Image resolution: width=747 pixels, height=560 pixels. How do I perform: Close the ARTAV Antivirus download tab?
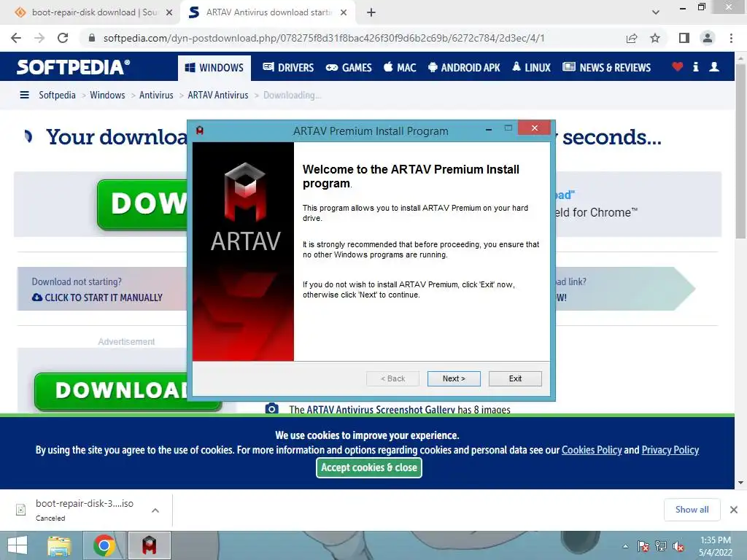[344, 13]
